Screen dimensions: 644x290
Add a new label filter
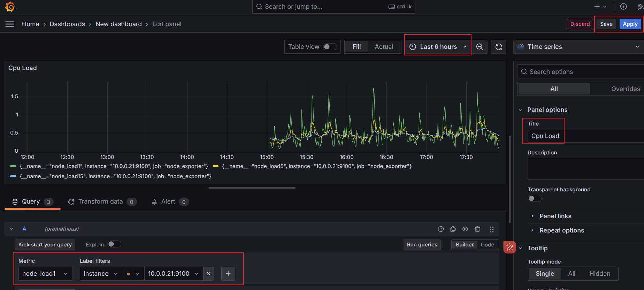(228, 274)
